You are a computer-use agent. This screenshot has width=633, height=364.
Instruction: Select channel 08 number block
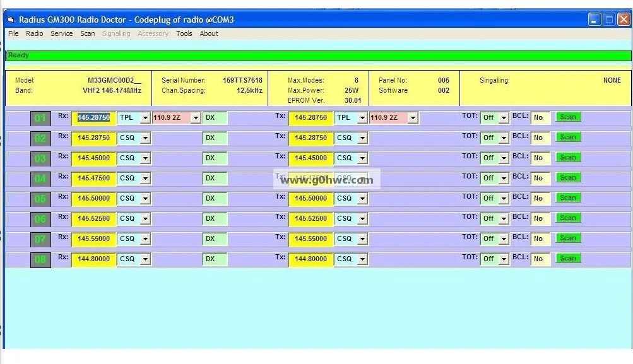(40, 259)
